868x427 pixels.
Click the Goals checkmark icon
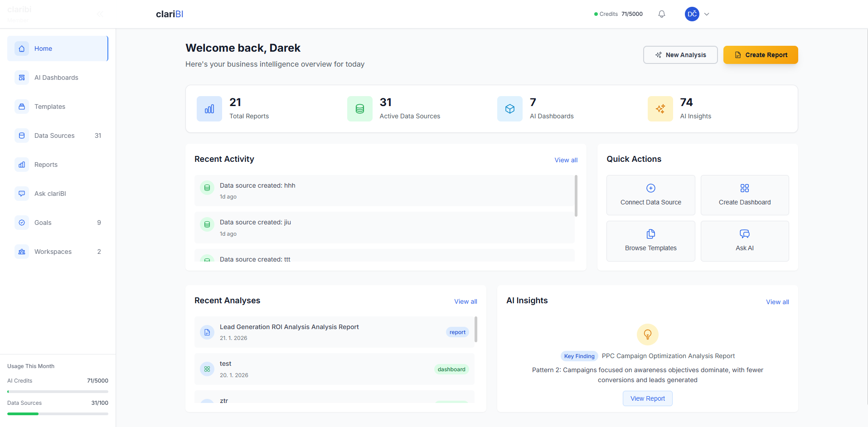pos(21,222)
